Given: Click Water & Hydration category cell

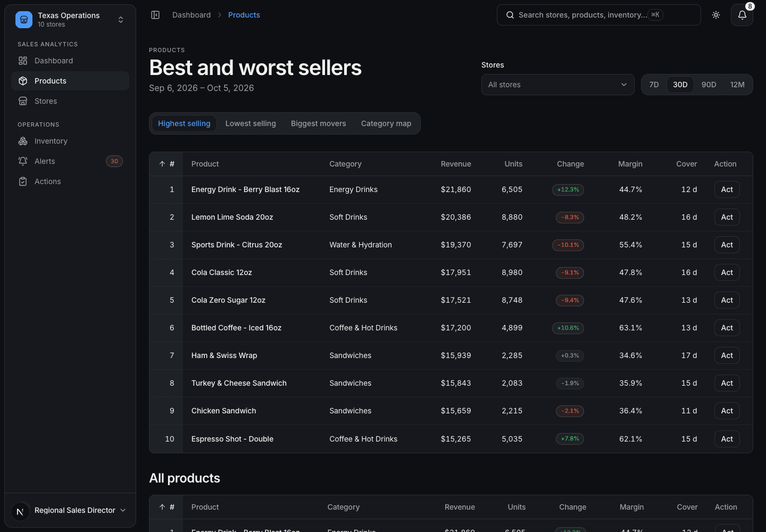Looking at the screenshot, I should 361,245.
